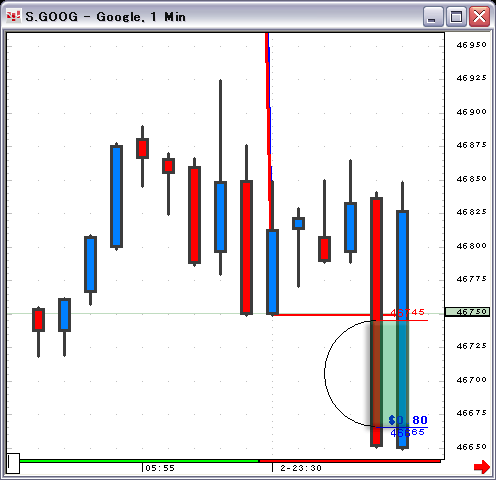
Task: Click the 05:55 time label
Action: (160, 468)
